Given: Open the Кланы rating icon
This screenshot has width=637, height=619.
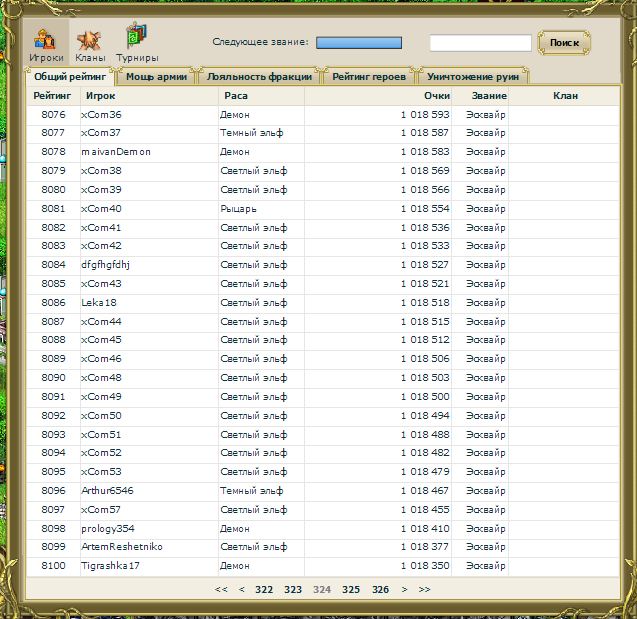Looking at the screenshot, I should pos(90,43).
